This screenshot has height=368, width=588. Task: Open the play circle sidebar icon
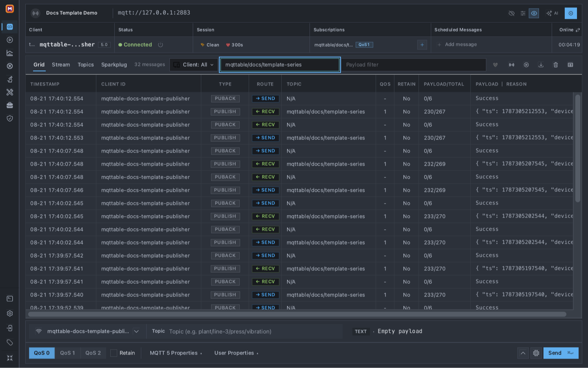pyautogui.click(x=10, y=40)
